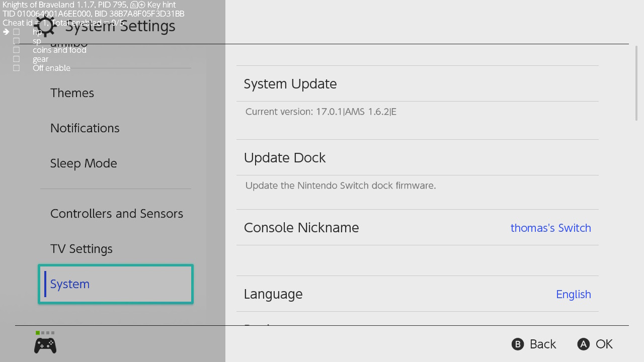Check the coins and food cheat box

pos(17,50)
